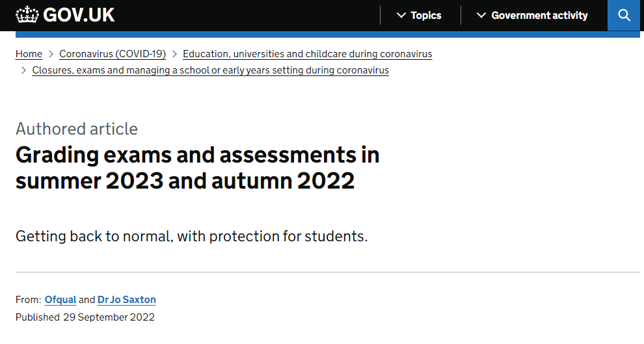Click the GOV.UK wordmark
Screen dimensions: 644x344
click(x=79, y=15)
